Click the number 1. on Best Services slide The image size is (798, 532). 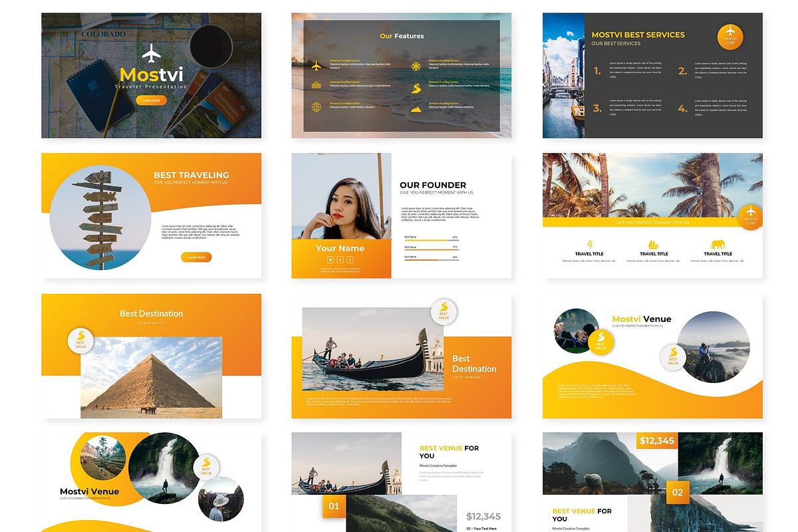597,71
